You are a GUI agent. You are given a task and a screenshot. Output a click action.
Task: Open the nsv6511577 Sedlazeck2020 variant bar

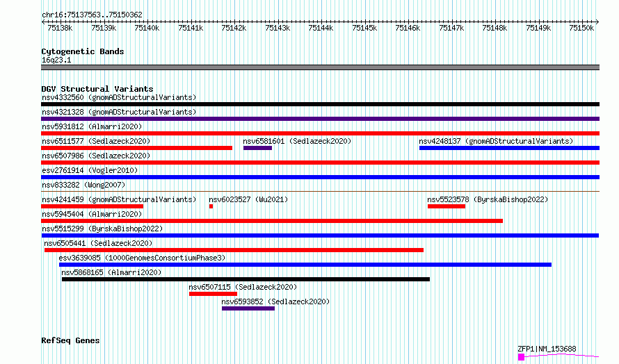[x=136, y=148]
